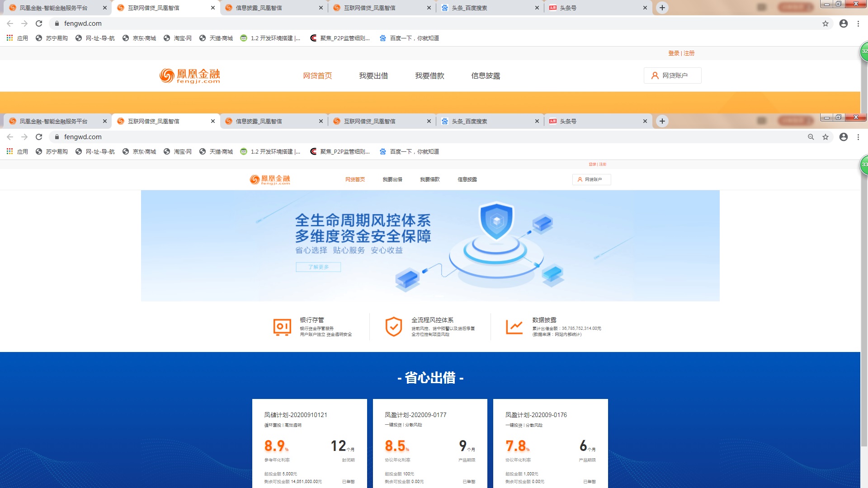Bookmark the page via the star icon

tap(826, 136)
